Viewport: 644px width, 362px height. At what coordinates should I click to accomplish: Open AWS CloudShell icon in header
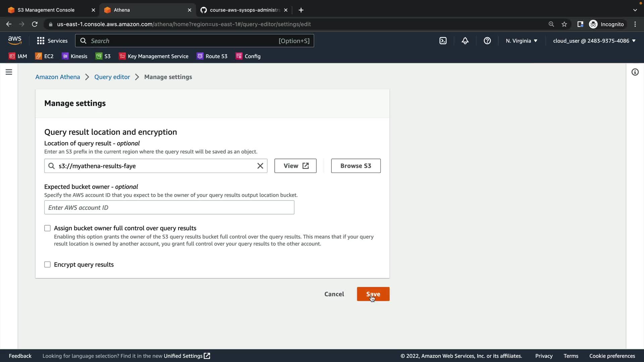coord(443,41)
